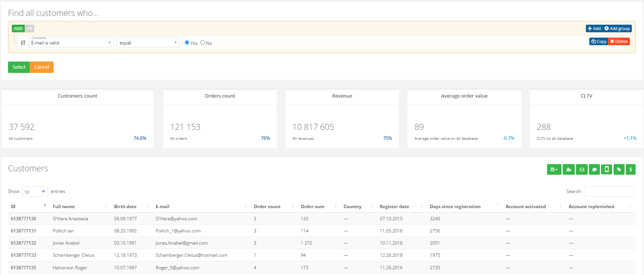The width and height of the screenshot is (644, 275).
Task: Switch group condition to OR
Action: [x=29, y=28]
